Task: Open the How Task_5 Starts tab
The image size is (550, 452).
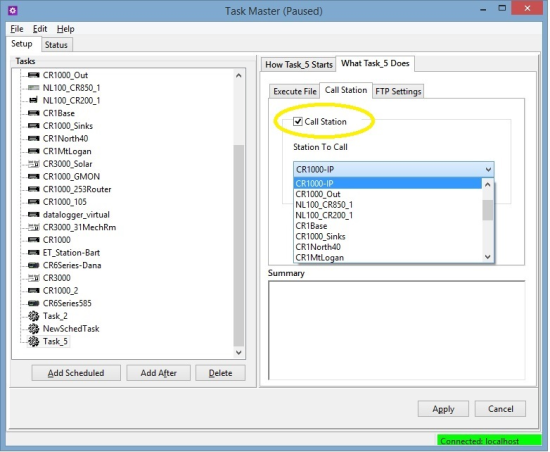Action: (x=299, y=65)
